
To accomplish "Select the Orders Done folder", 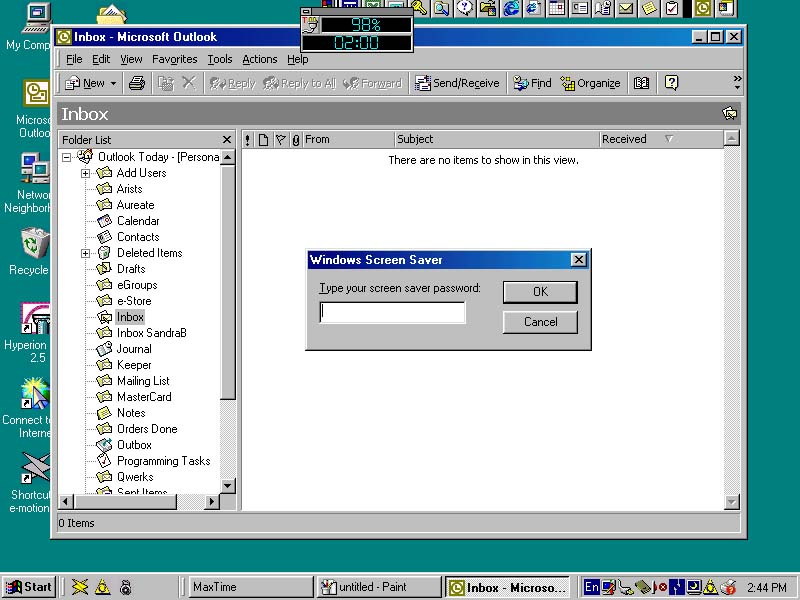I will [147, 429].
